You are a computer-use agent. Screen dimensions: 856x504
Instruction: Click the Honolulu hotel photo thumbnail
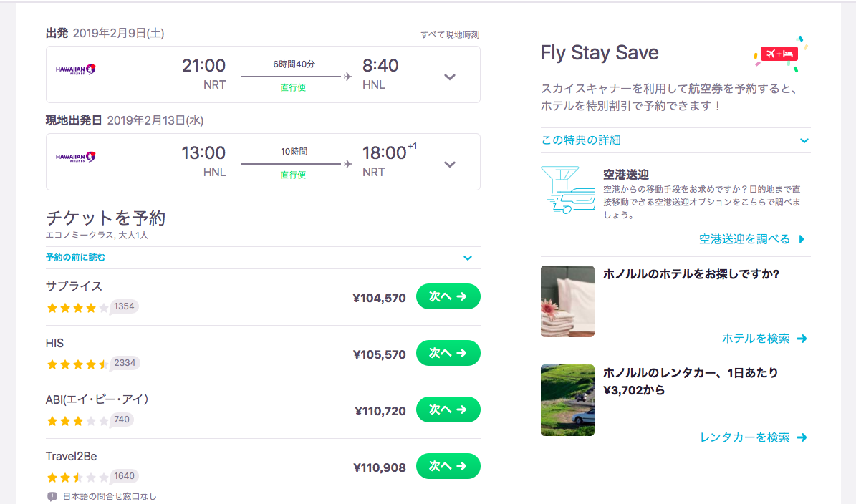coord(567,301)
